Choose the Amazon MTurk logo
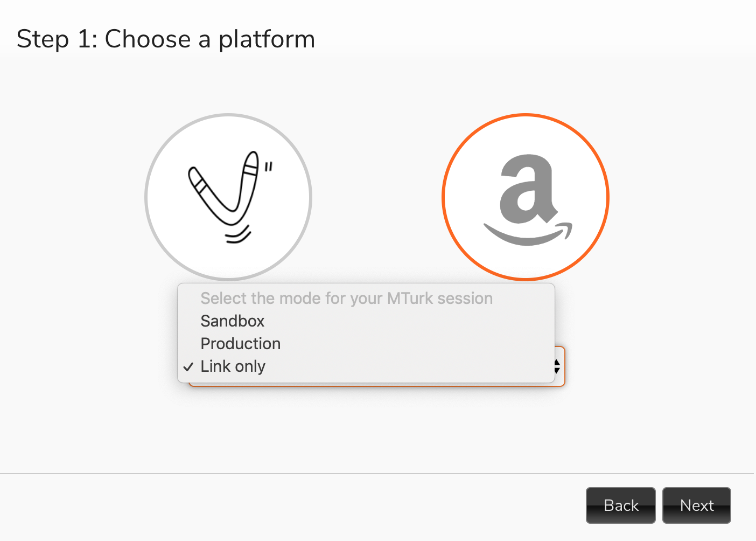The width and height of the screenshot is (756, 541). pyautogui.click(x=526, y=197)
